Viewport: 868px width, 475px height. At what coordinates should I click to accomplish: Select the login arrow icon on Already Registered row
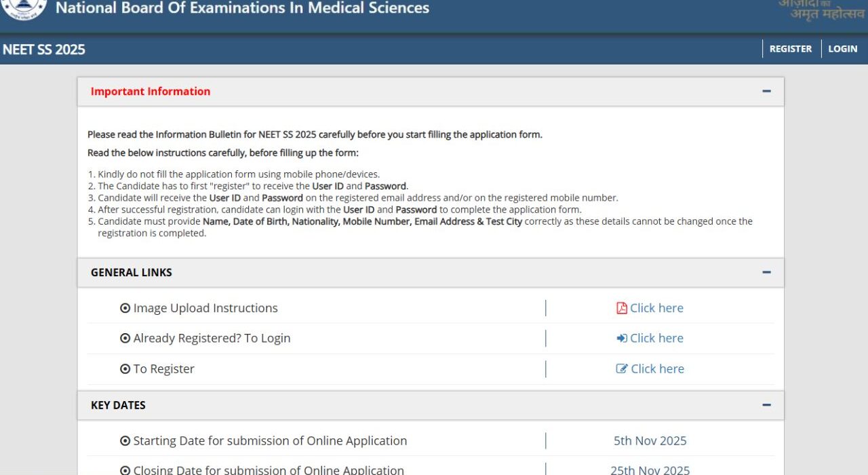point(622,337)
